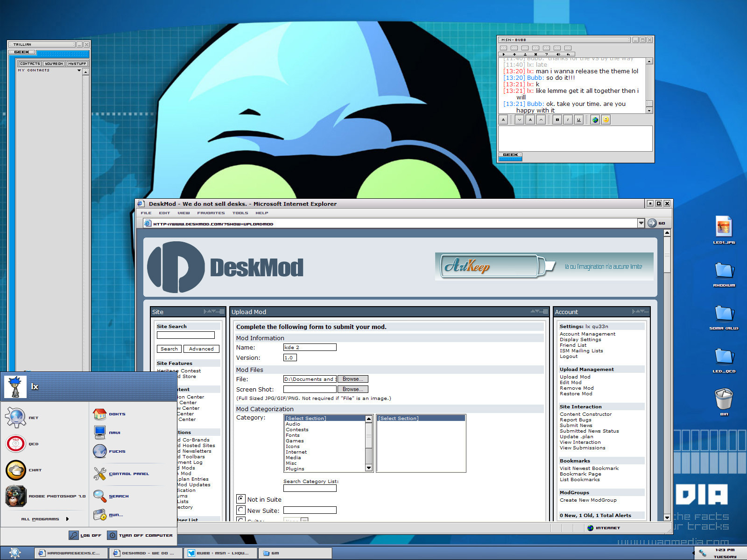Click the Trillian contact list scroll-up arrow
This screenshot has width=747, height=560.
tap(85, 72)
